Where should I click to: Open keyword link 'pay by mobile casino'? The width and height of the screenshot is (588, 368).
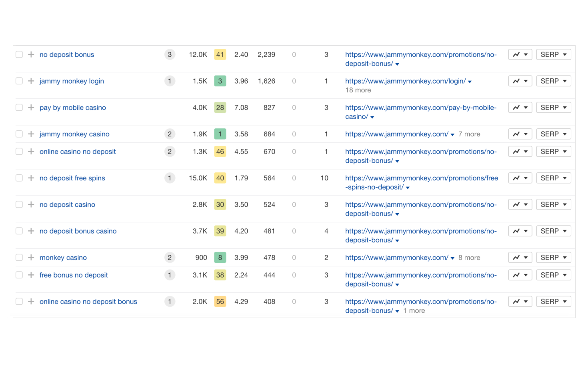(x=73, y=107)
